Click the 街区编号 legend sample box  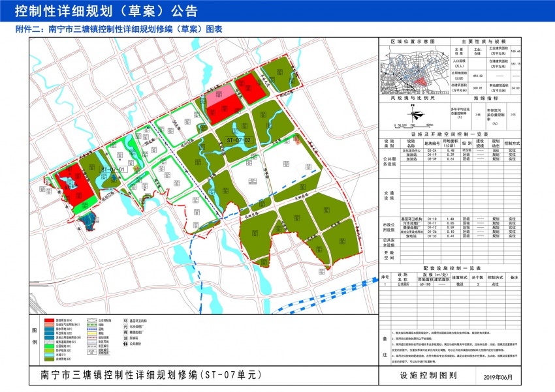click(92, 346)
